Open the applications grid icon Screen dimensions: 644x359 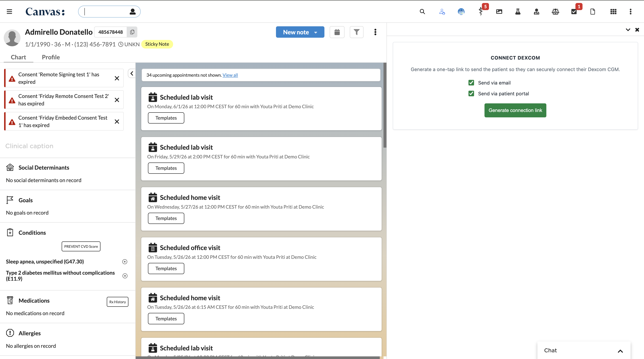coord(613,12)
